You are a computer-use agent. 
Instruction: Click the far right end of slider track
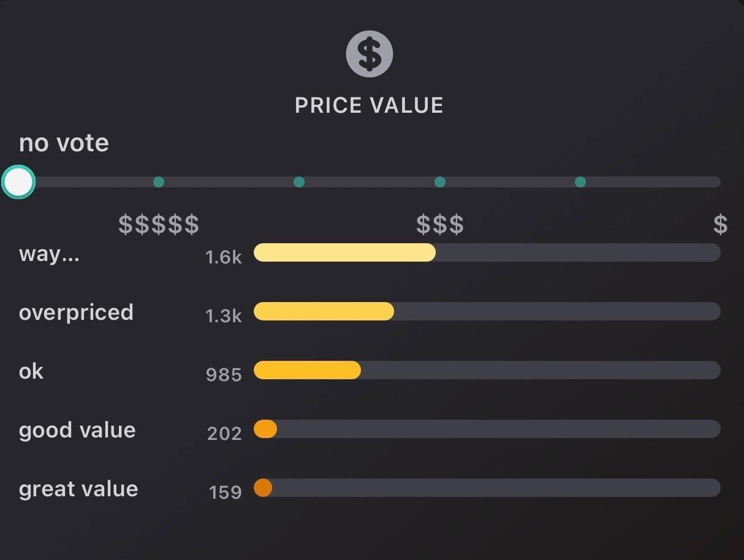click(716, 182)
